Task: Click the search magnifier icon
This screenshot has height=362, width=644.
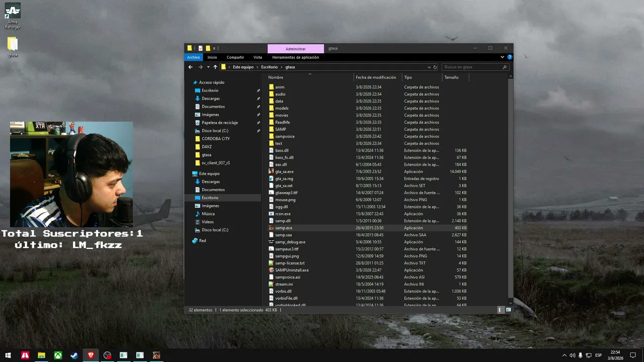Action: 504,67
